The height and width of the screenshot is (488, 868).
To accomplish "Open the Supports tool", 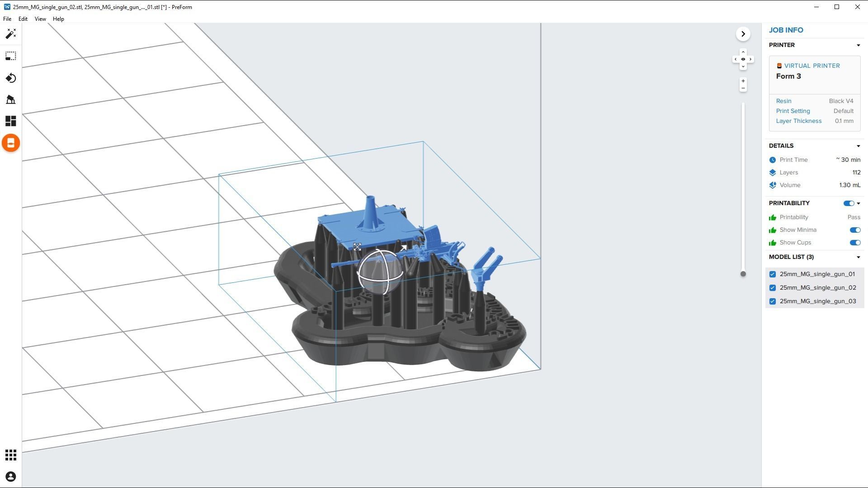I will point(11,99).
